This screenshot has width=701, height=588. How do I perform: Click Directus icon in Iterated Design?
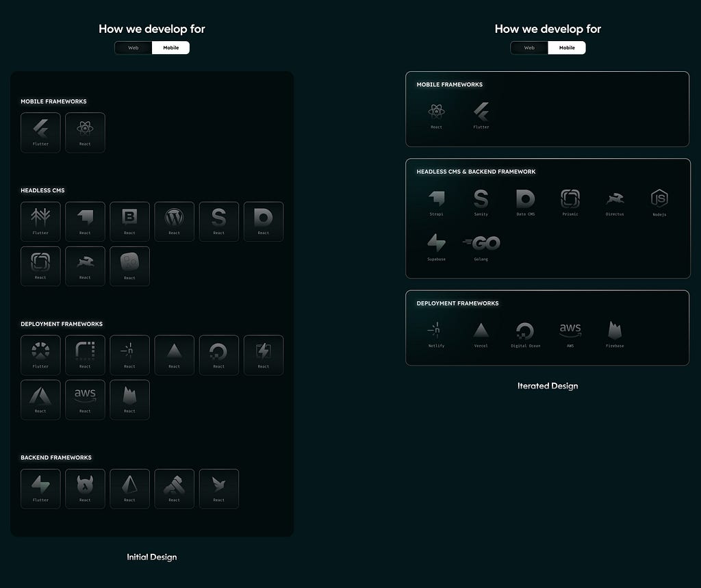tap(615, 198)
